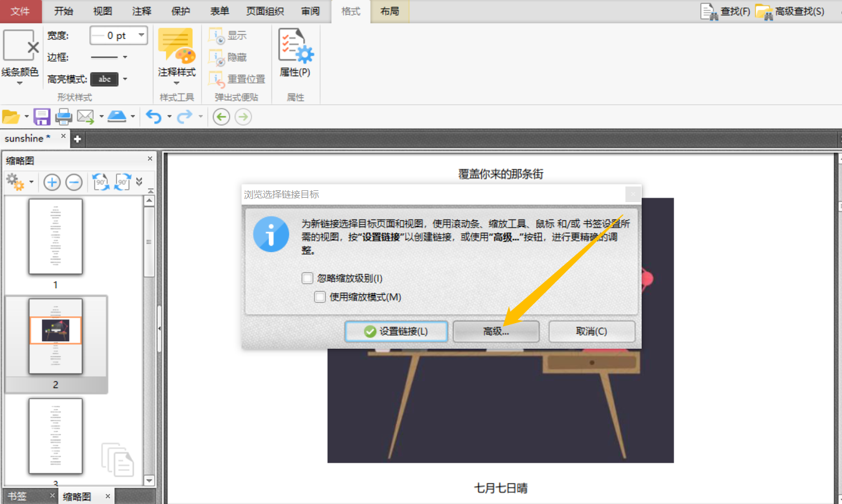Viewport: 842px width, 504px height.
Task: Switch to the 布局 ribbon tab
Action: [x=389, y=11]
